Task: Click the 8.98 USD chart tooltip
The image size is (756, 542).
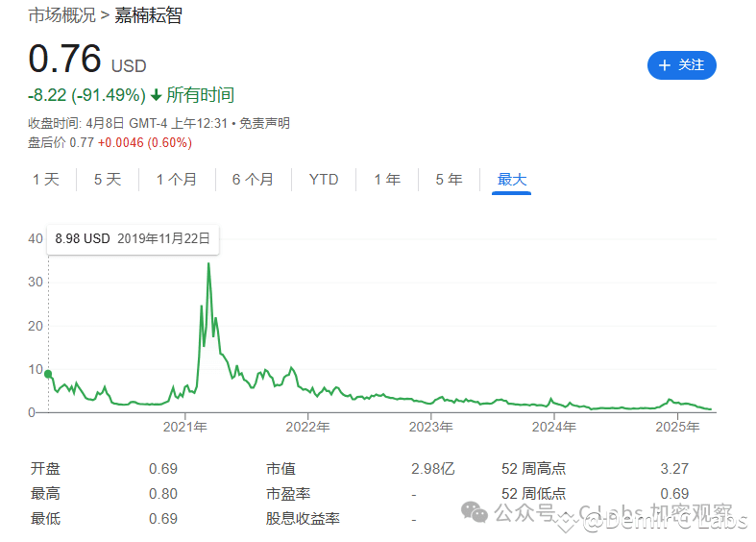Action: (133, 238)
